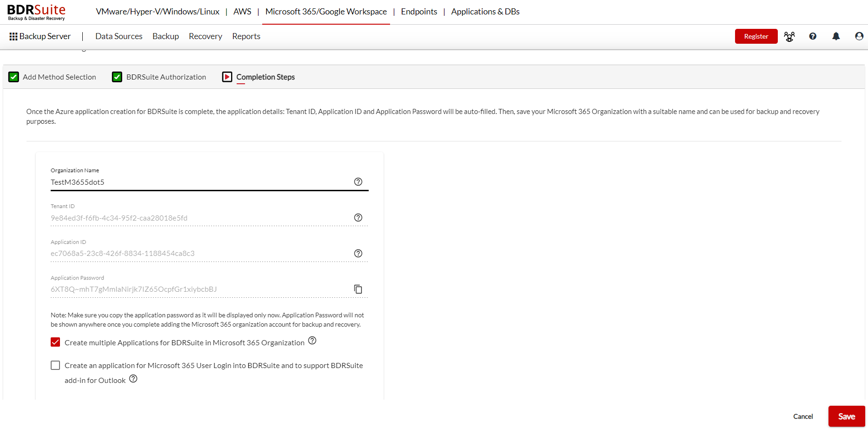Open VMware/Hyper-V/Windows/Linux tab
The image size is (868, 429).
click(158, 12)
